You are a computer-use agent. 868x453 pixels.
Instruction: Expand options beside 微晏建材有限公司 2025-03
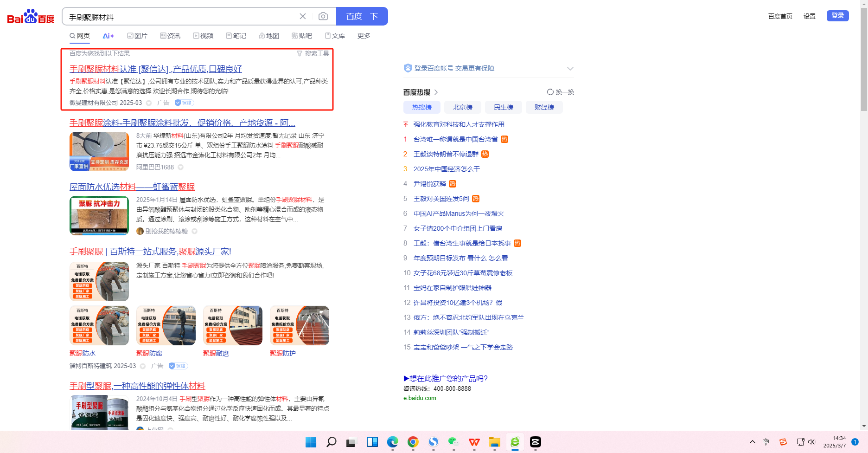point(149,103)
